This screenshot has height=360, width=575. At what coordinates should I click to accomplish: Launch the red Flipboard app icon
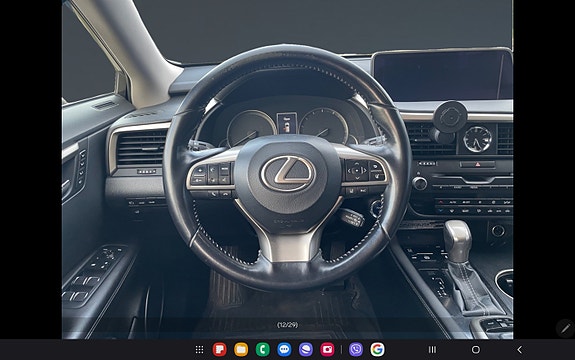(220, 350)
